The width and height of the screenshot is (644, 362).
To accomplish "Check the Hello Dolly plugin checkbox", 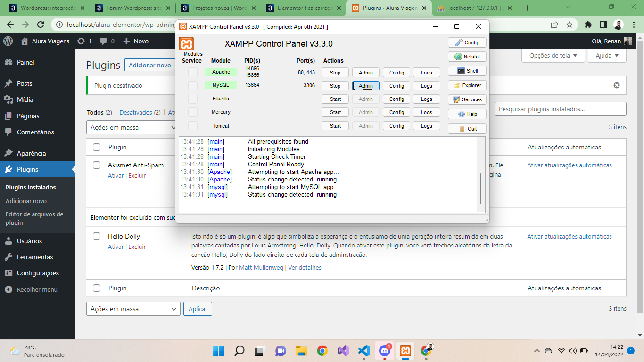I will pos(97,236).
